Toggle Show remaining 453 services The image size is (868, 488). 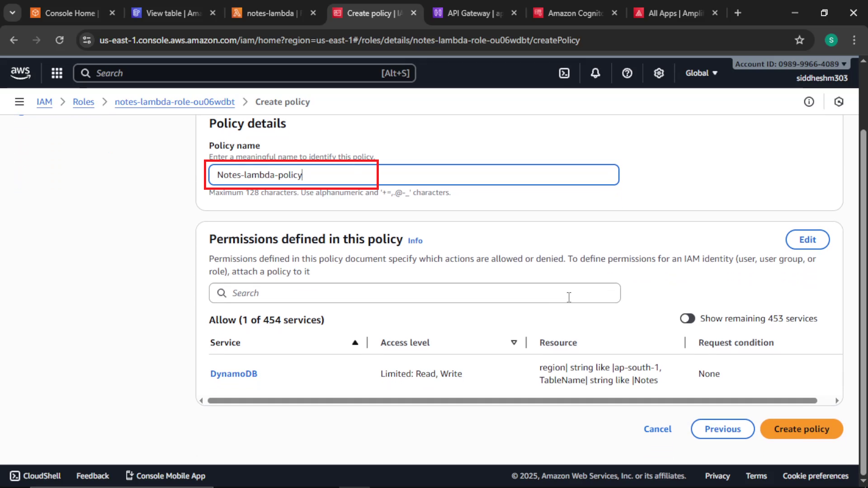[x=687, y=319]
